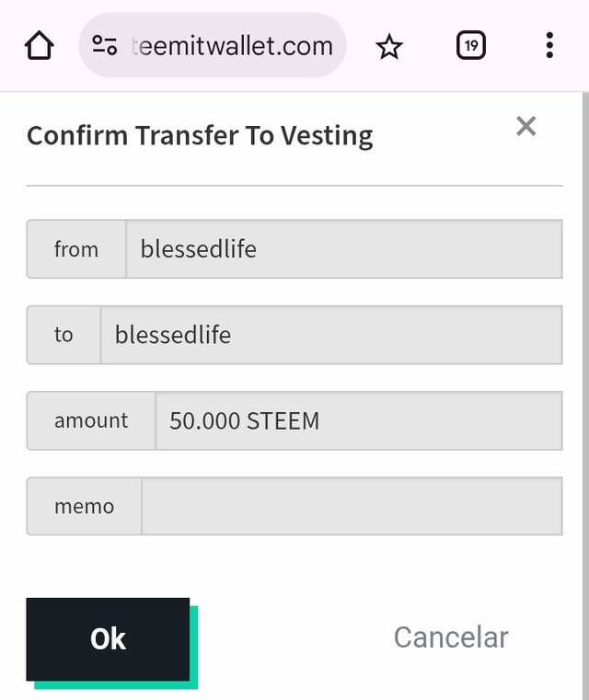Tap the browser Home icon

click(x=40, y=45)
